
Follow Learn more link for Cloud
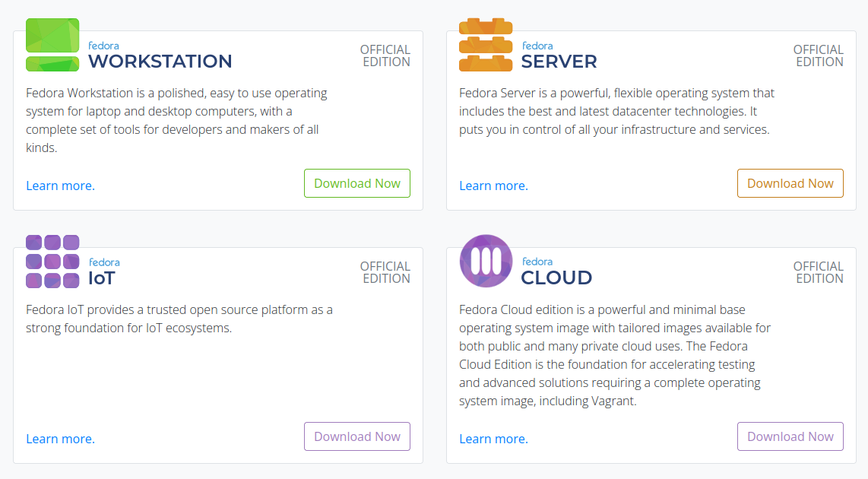[x=493, y=439]
